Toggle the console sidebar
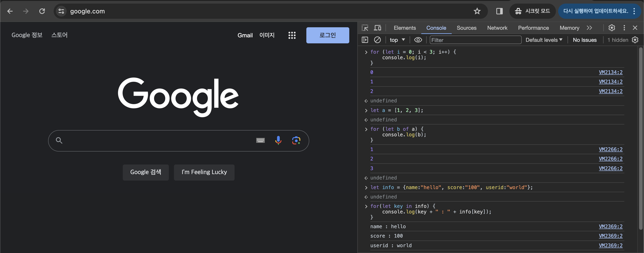This screenshot has height=253, width=644. (x=365, y=40)
